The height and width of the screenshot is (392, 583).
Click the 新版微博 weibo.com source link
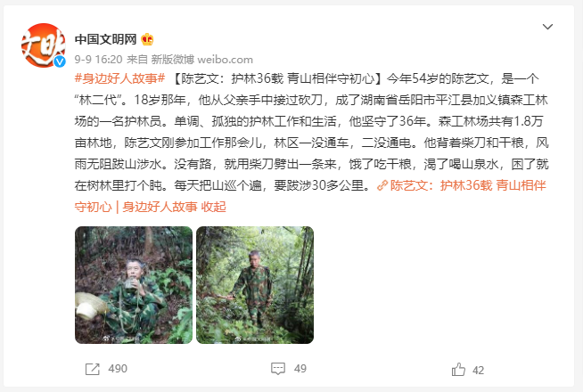201,60
